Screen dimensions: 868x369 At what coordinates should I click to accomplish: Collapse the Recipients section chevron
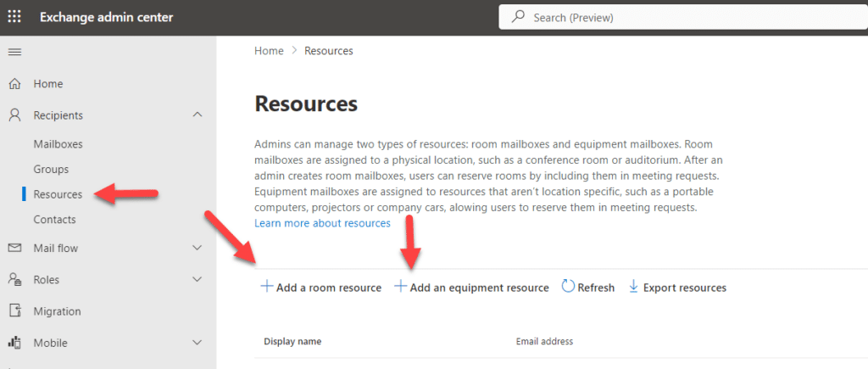[197, 115]
